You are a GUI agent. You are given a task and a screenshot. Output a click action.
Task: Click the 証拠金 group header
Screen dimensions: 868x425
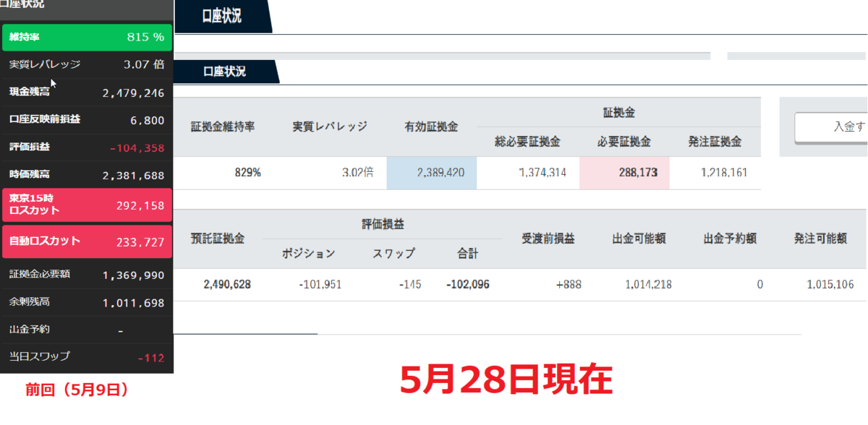618,112
